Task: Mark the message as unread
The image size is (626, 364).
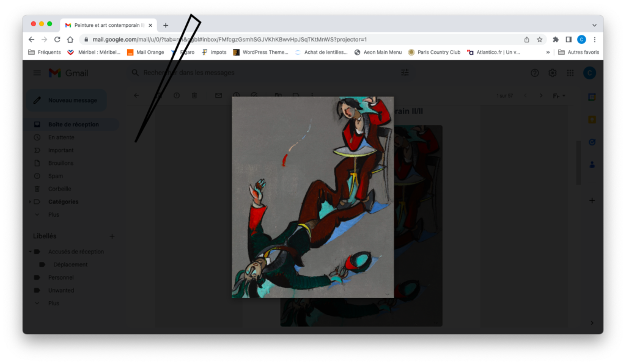Action: pos(218,96)
